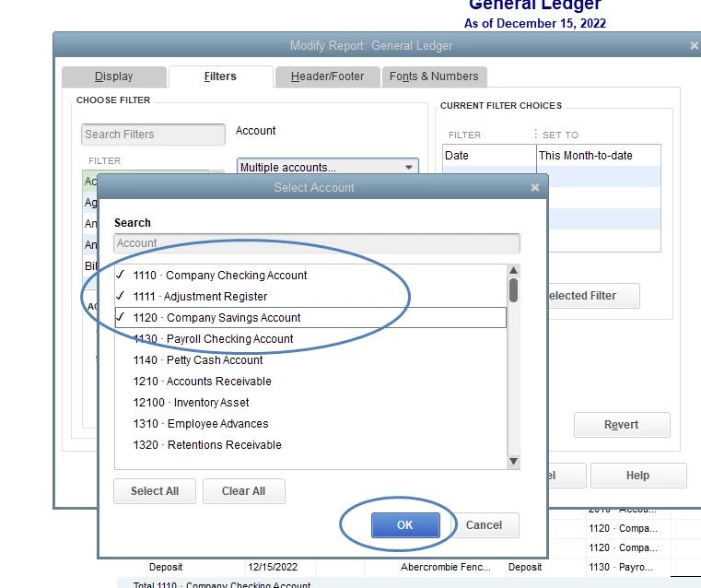Click the account Search field
Screen dimensions: 701x588
317,242
